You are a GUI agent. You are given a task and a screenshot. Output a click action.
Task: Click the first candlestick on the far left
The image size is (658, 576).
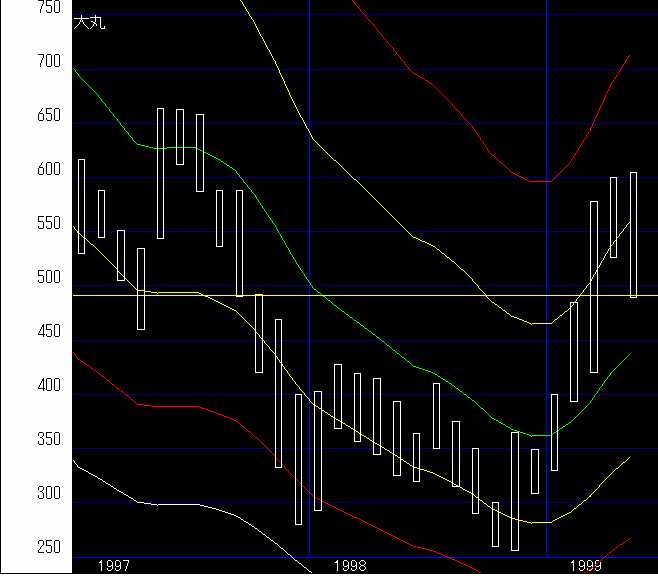pos(81,206)
